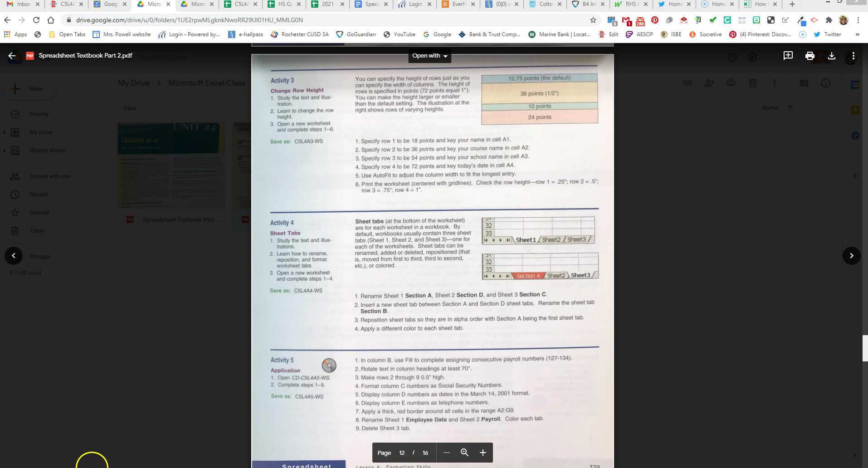Image resolution: width=868 pixels, height=468 pixels.
Task: Switch Drive files to list view layout
Action: pyautogui.click(x=804, y=83)
